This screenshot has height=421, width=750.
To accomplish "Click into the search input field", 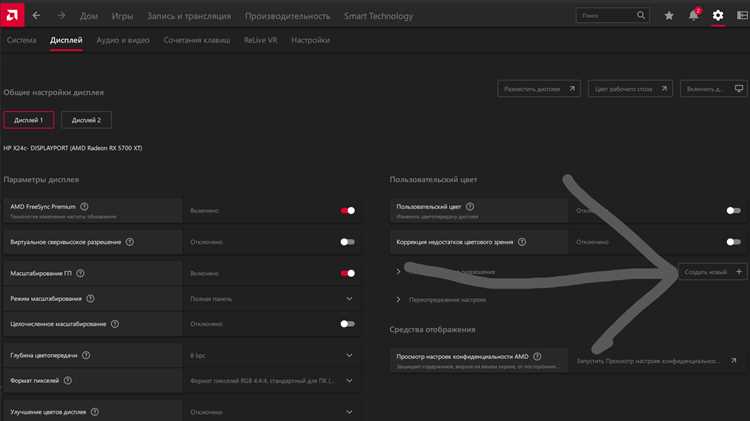I will (607, 16).
